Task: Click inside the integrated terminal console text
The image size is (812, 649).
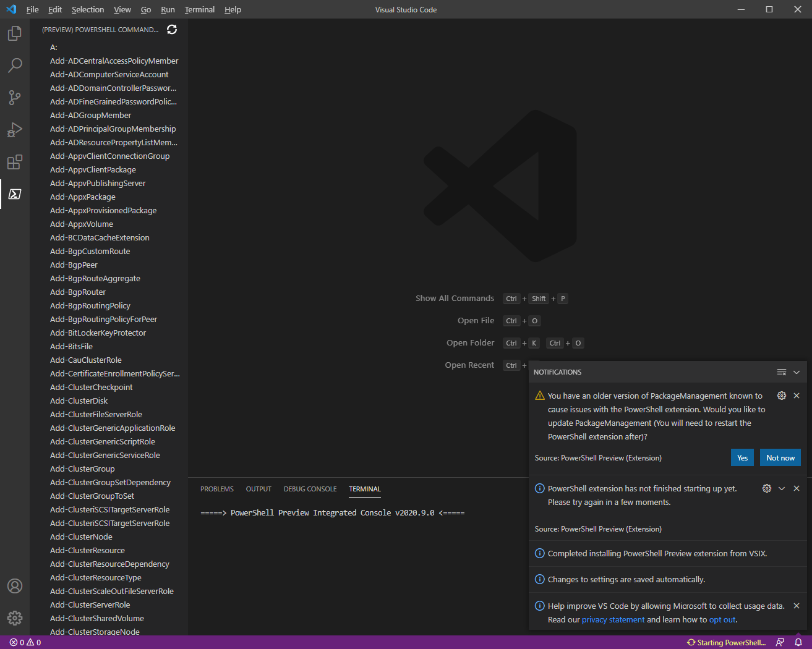Action: (333, 513)
